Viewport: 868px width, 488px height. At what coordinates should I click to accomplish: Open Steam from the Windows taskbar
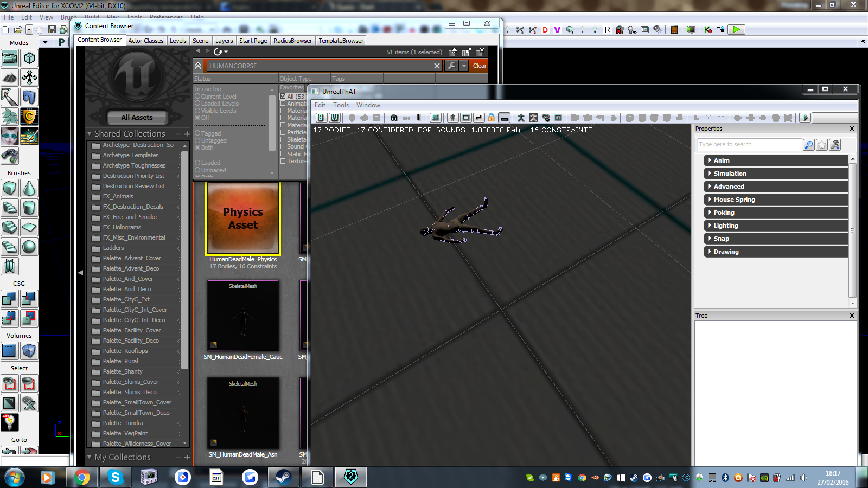tap(284, 477)
